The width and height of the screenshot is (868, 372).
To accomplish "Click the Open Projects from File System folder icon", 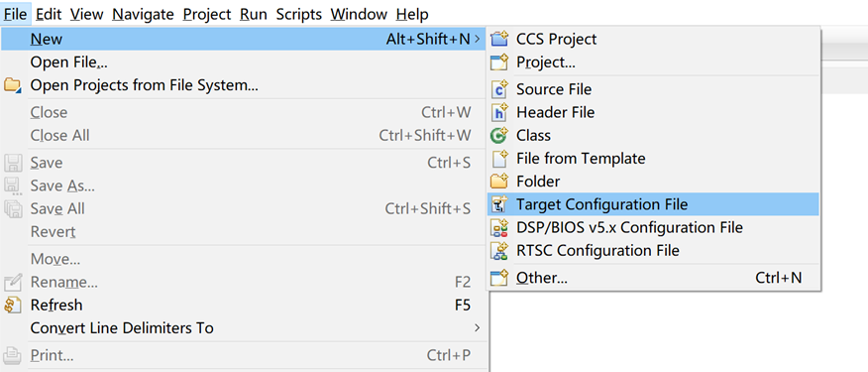I will tap(12, 85).
